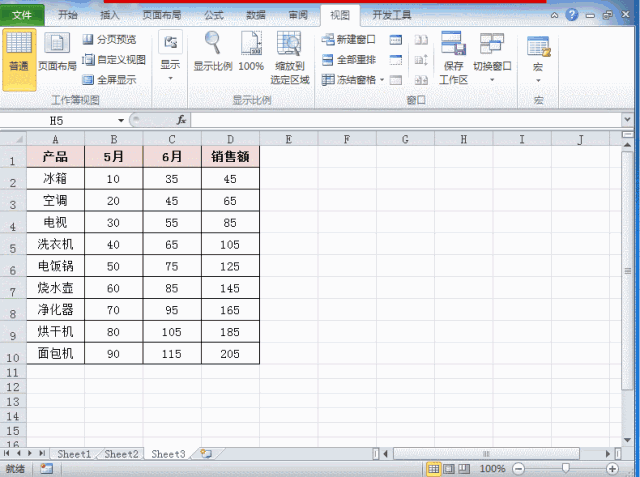Click Arrange All (全部重排)
Image resolution: width=640 pixels, height=477 pixels.
coord(348,60)
